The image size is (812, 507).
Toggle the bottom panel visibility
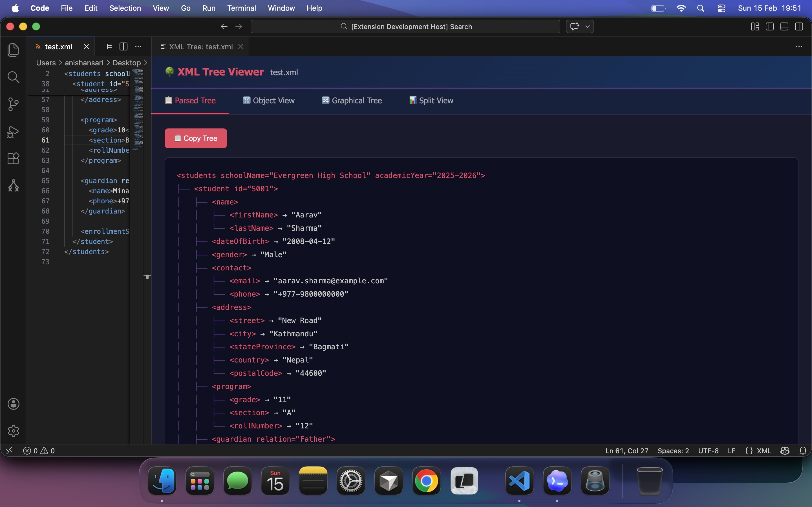(784, 26)
